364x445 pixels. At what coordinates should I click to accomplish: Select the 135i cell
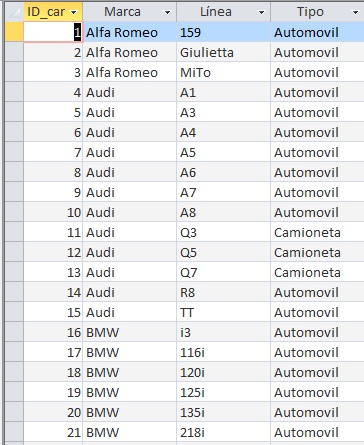click(224, 412)
